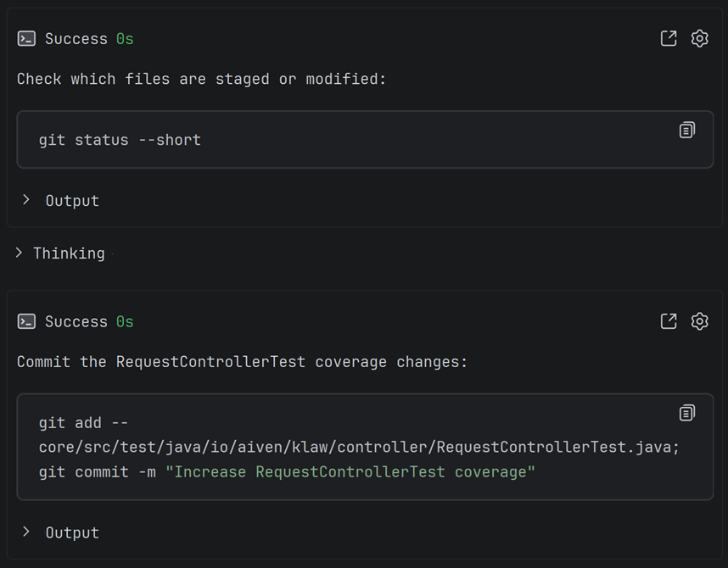Viewport: 728px width, 568px height.
Task: Open settings gear for git commit block
Action: (699, 321)
